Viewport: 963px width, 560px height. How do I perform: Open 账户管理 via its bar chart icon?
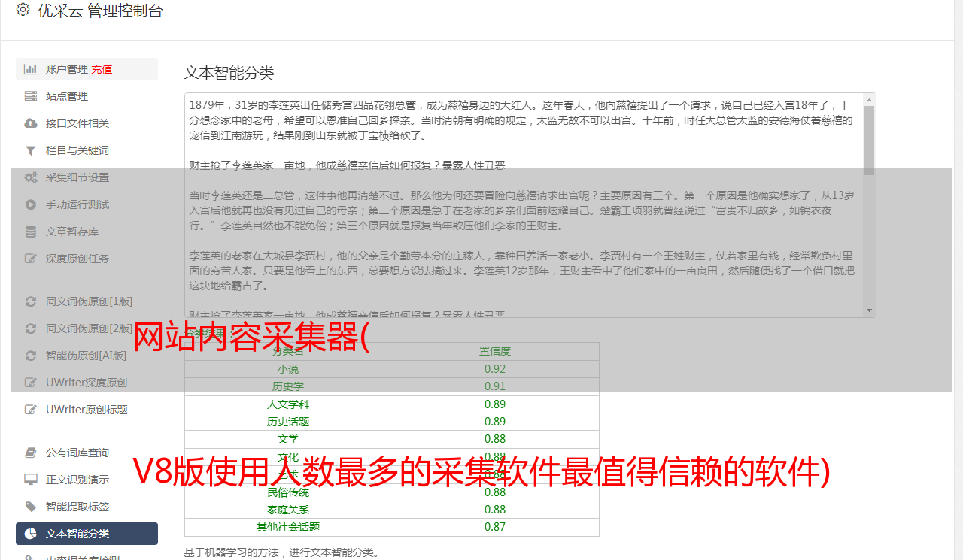[x=31, y=69]
